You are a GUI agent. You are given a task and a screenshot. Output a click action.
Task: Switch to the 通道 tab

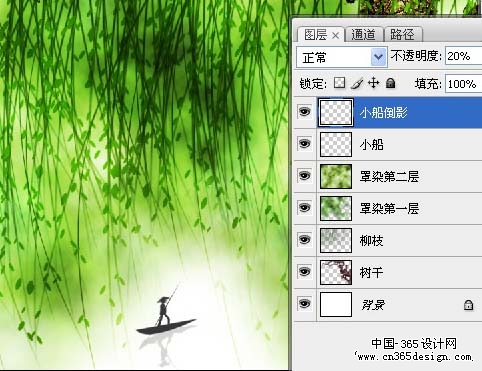(363, 35)
